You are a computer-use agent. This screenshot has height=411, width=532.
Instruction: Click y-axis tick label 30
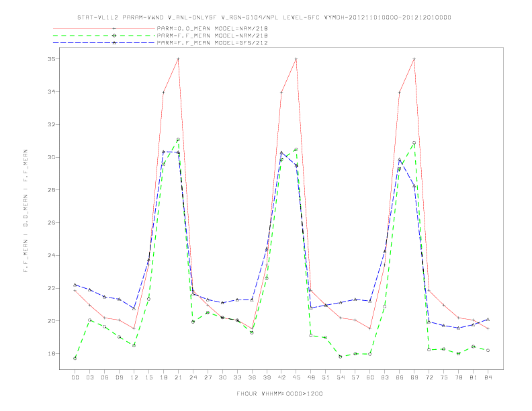tap(52, 157)
